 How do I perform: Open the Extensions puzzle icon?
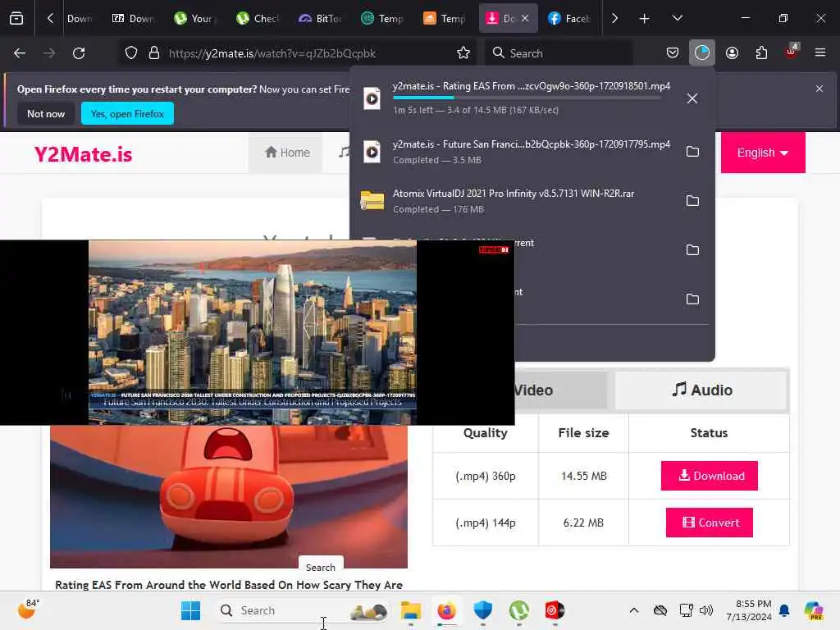coord(761,53)
